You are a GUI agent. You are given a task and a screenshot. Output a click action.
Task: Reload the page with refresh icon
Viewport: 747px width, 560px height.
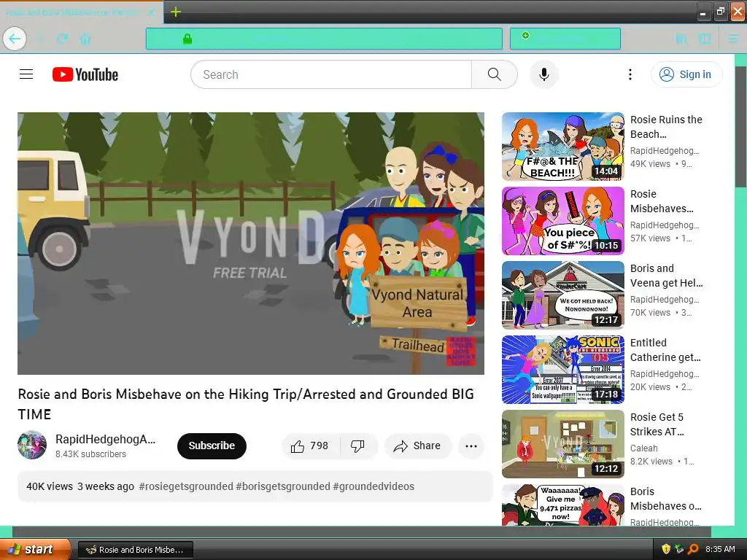(x=62, y=39)
